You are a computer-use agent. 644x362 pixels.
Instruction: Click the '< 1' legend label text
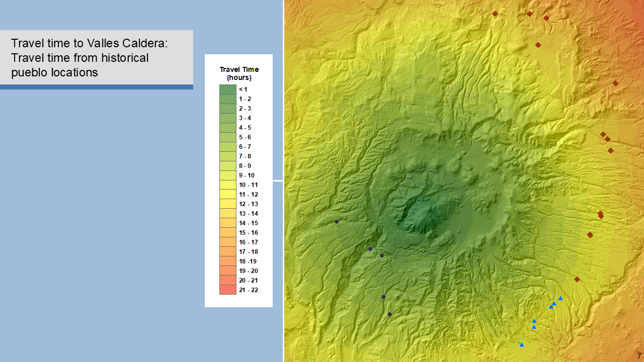click(x=243, y=89)
